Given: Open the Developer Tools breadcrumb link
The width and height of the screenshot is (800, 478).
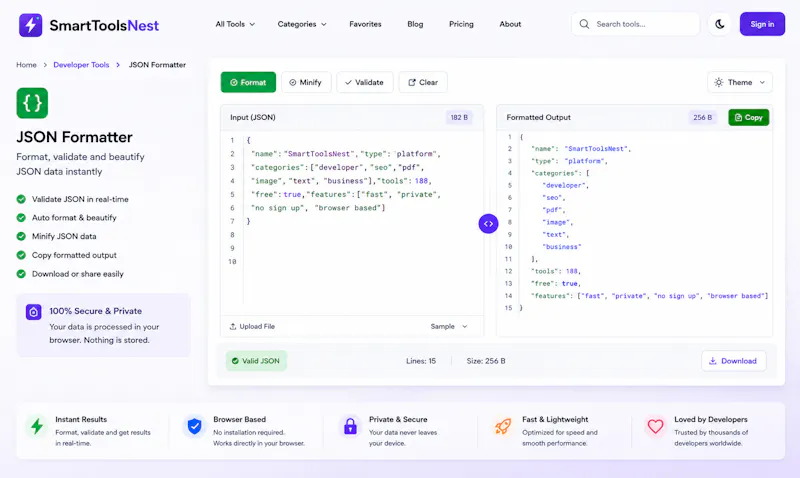Looking at the screenshot, I should [81, 65].
